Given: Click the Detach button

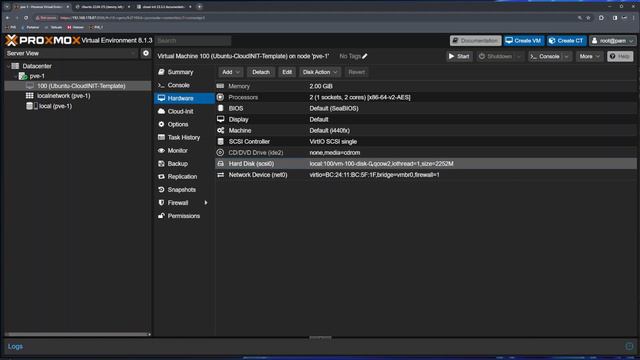Looking at the screenshot, I should click(261, 72).
